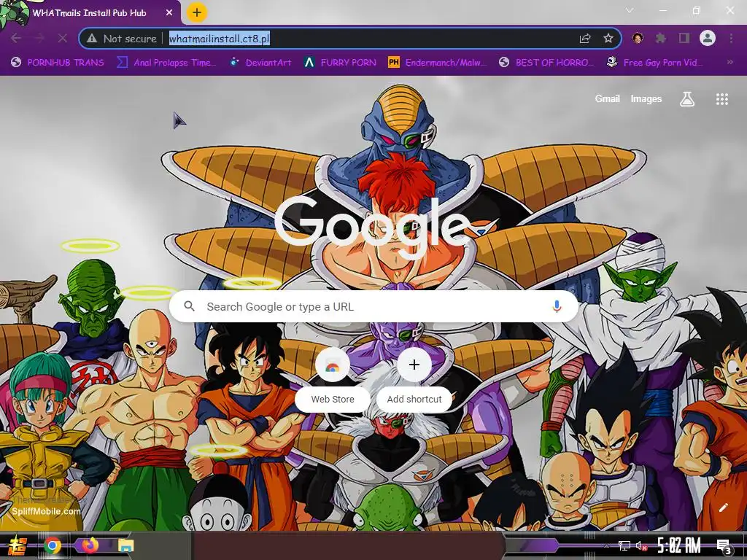Viewport: 747px width, 560px height.
Task: Open network status tray icon
Action: (624, 545)
